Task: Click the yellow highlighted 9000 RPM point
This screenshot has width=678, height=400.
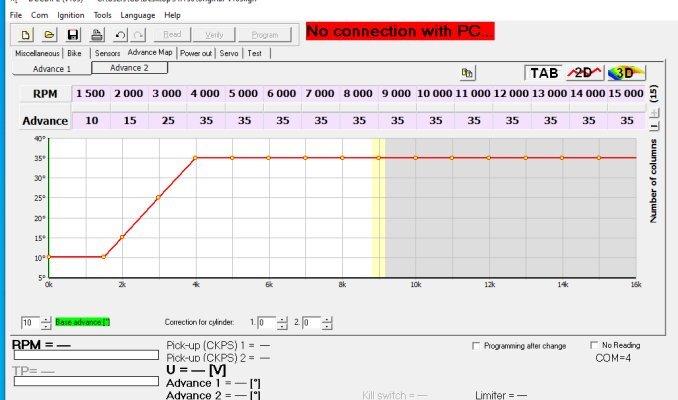Action: click(x=379, y=158)
